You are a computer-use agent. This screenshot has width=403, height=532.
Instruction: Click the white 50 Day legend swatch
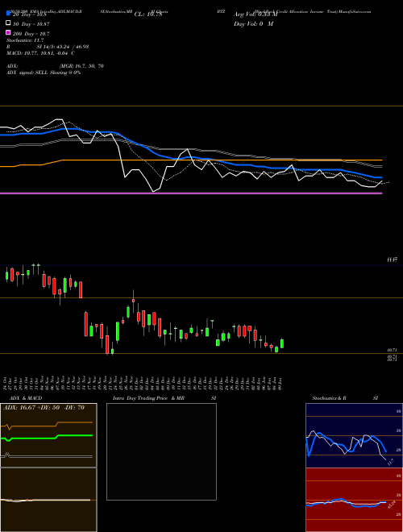click(8, 23)
